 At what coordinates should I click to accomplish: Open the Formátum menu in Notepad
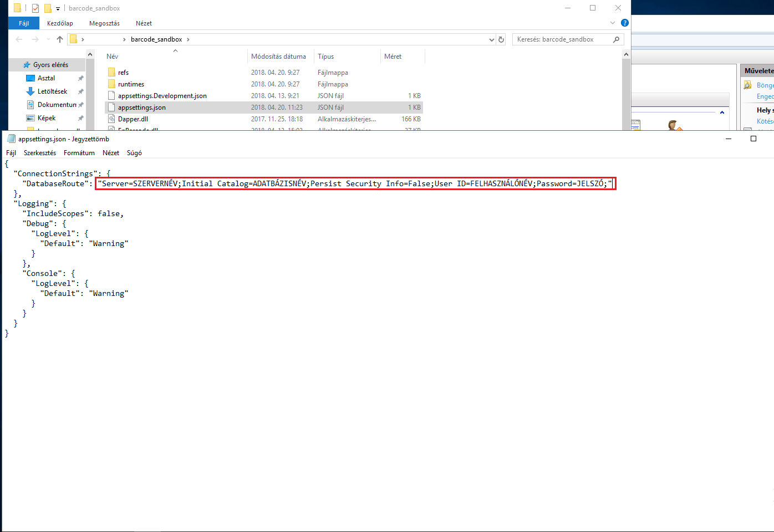click(x=79, y=153)
